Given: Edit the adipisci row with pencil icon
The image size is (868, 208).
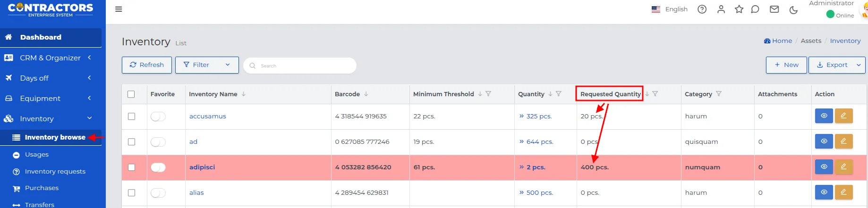Looking at the screenshot, I should (x=843, y=167).
